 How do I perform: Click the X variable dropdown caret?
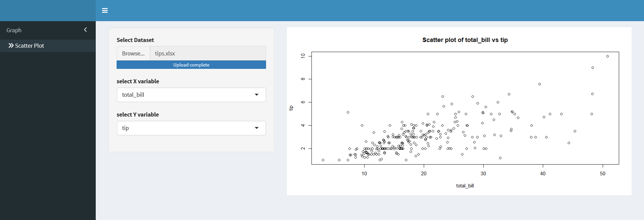coord(257,95)
